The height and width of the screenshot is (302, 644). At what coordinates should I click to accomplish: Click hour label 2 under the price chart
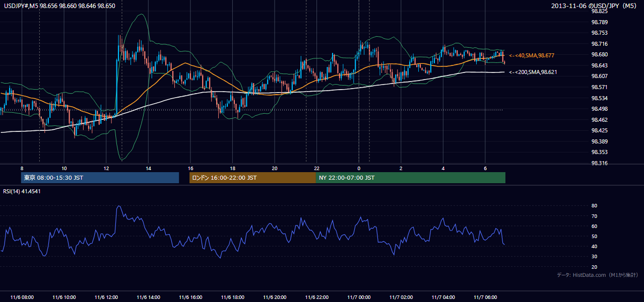(401, 168)
